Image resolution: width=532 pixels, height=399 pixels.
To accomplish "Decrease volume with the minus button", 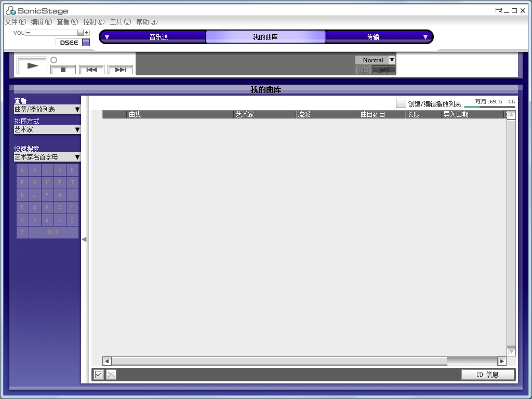I will [x=28, y=33].
